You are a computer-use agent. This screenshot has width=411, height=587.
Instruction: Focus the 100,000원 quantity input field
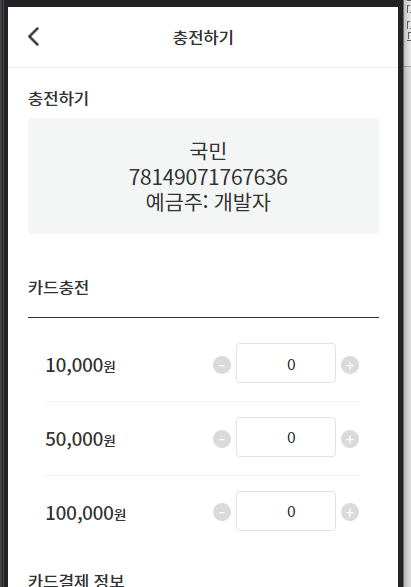286,511
